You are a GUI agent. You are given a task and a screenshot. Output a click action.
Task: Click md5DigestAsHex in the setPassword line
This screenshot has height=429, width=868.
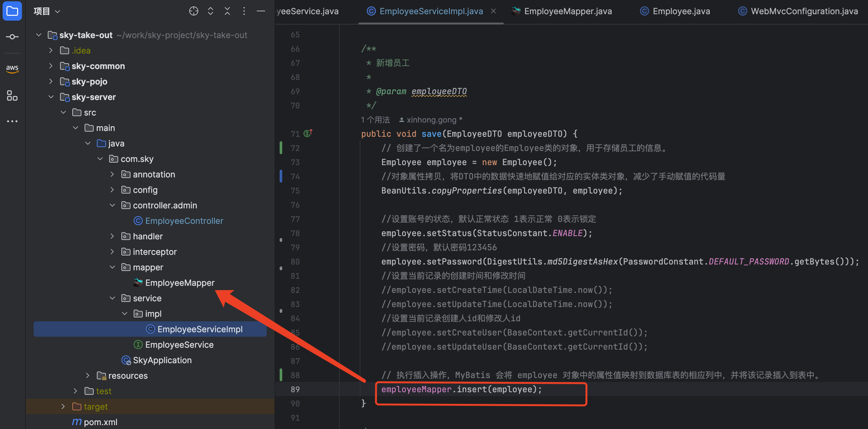tap(582, 262)
